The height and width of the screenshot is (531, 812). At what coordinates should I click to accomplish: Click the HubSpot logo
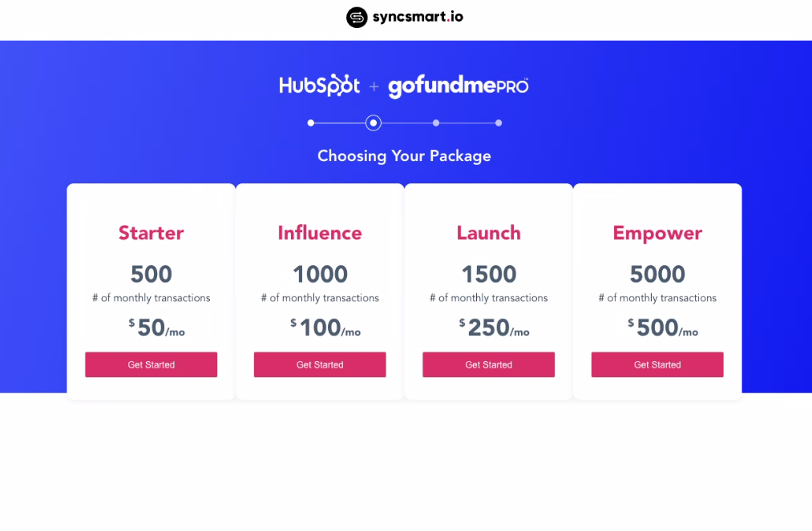tap(319, 86)
